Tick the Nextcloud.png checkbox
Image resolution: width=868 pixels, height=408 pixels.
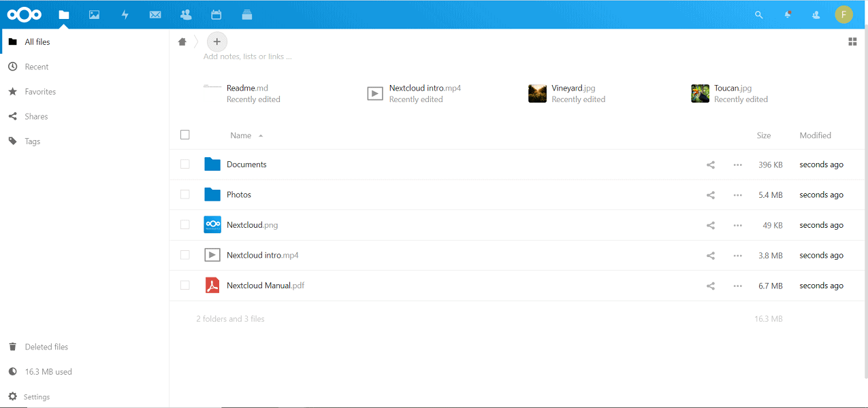185,224
